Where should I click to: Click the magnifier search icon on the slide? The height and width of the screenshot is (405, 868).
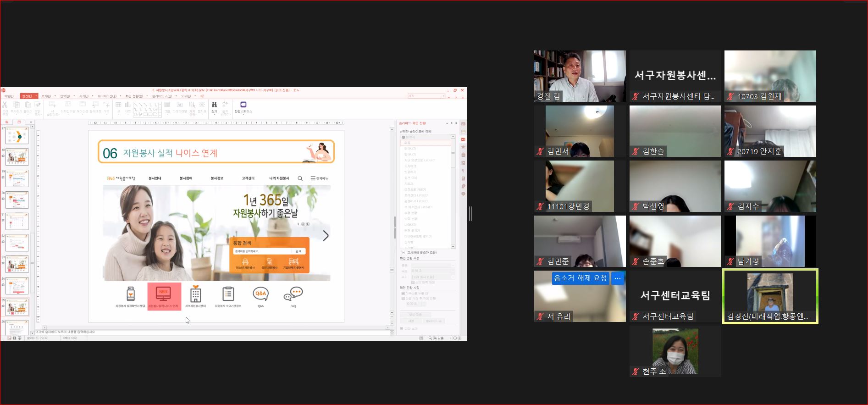point(300,178)
